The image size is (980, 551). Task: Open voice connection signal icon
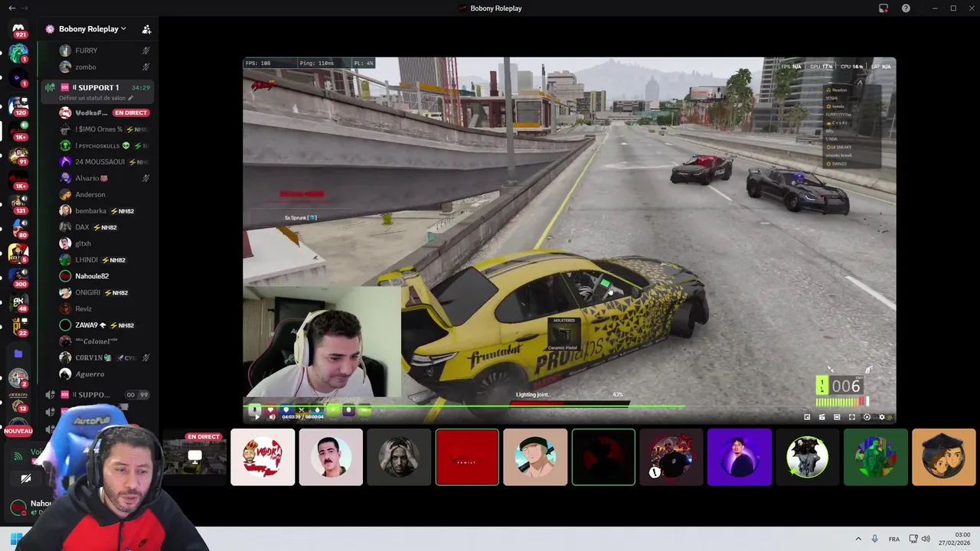coord(18,457)
